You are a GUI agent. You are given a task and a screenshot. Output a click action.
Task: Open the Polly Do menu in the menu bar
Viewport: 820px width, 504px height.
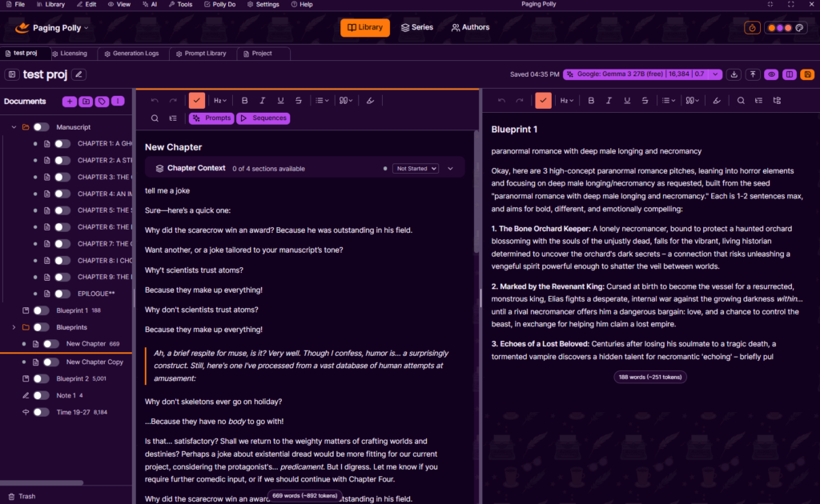[222, 5]
